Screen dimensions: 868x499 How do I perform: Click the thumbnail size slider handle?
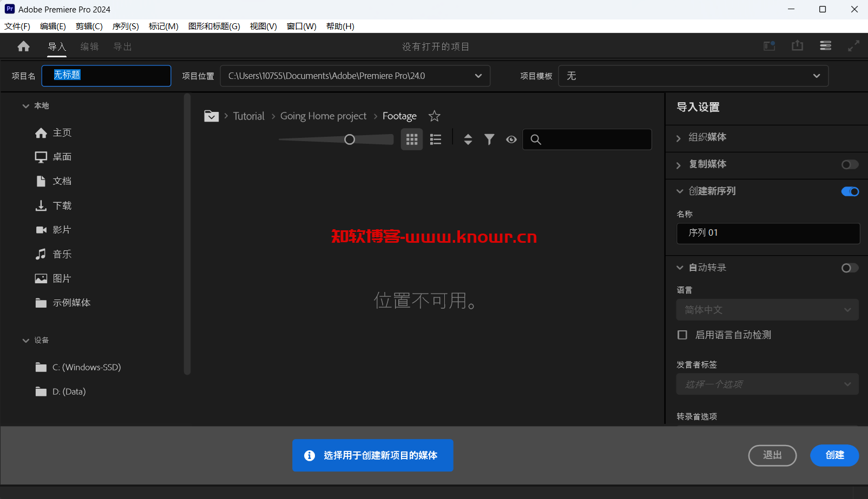[350, 139]
